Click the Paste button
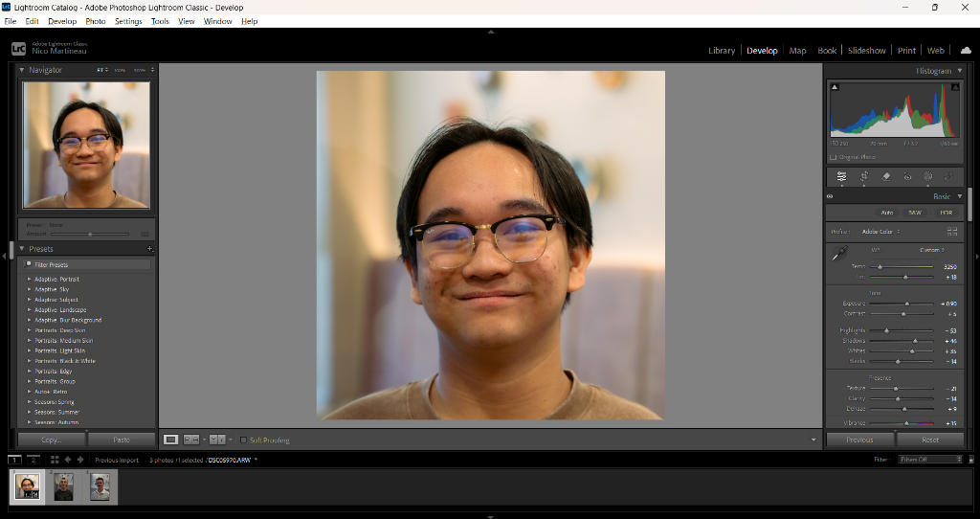Screen dimensions: 980x519 tap(122, 440)
